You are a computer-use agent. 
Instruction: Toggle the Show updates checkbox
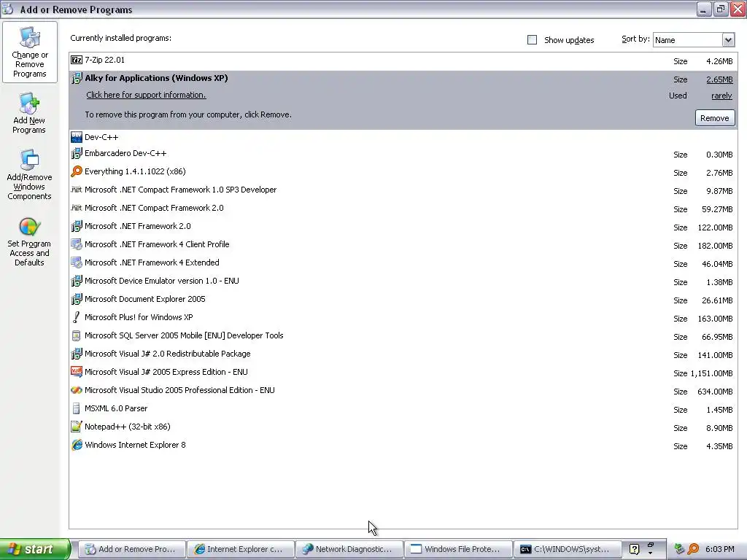click(x=532, y=40)
